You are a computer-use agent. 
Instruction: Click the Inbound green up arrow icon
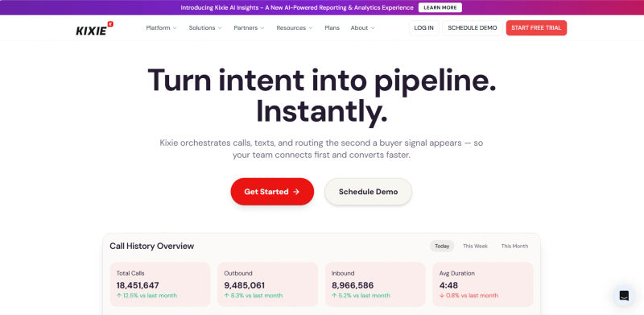click(334, 295)
